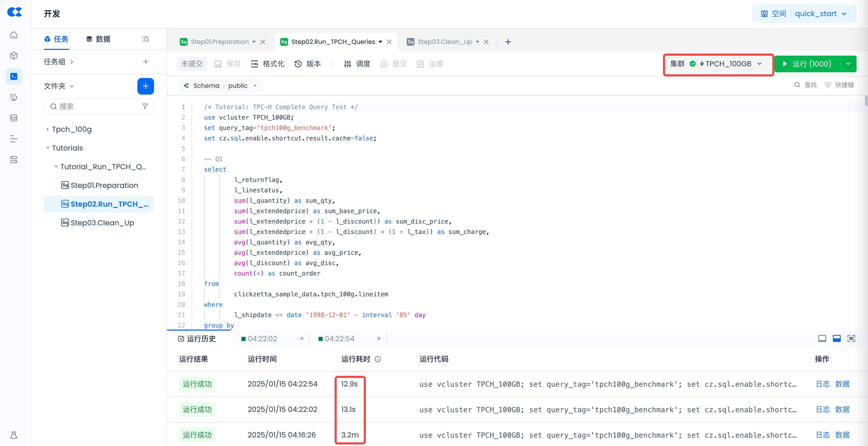Open the cube icon in left sidebar
Image resolution: width=868 pixels, height=446 pixels.
click(x=14, y=56)
